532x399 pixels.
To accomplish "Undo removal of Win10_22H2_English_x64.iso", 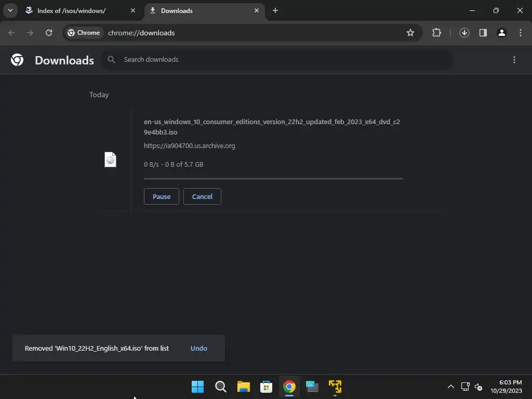I will [199, 348].
